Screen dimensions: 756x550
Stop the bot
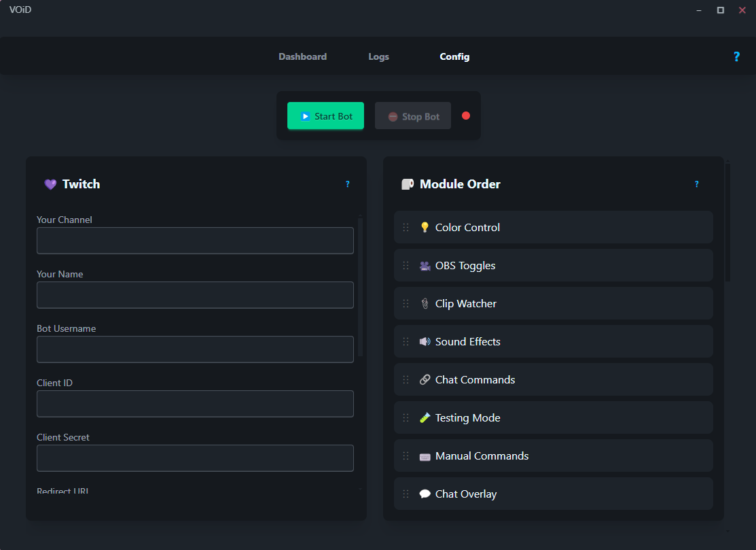[x=413, y=116]
